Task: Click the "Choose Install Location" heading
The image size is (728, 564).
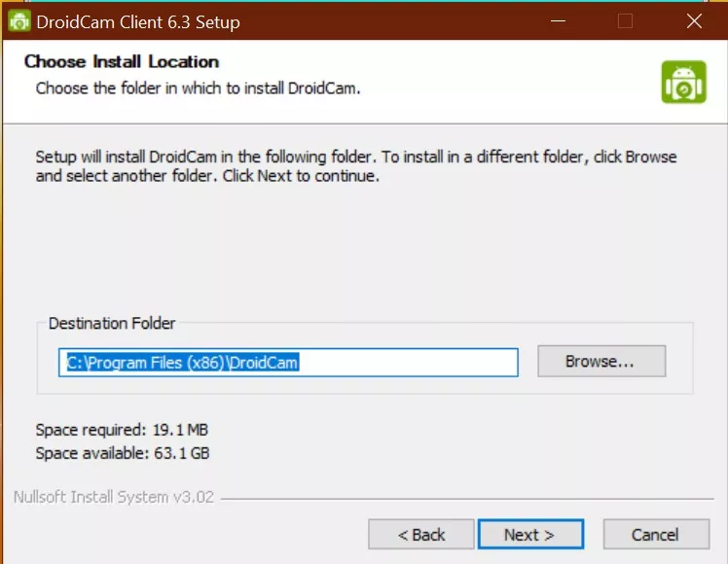Action: click(x=122, y=61)
